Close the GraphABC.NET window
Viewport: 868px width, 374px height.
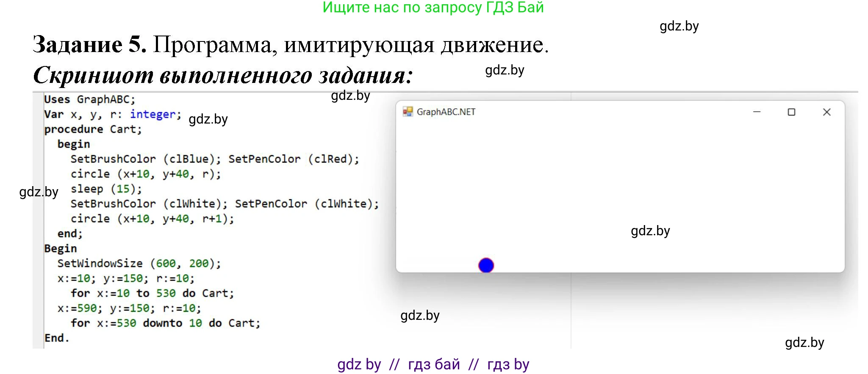coord(826,112)
